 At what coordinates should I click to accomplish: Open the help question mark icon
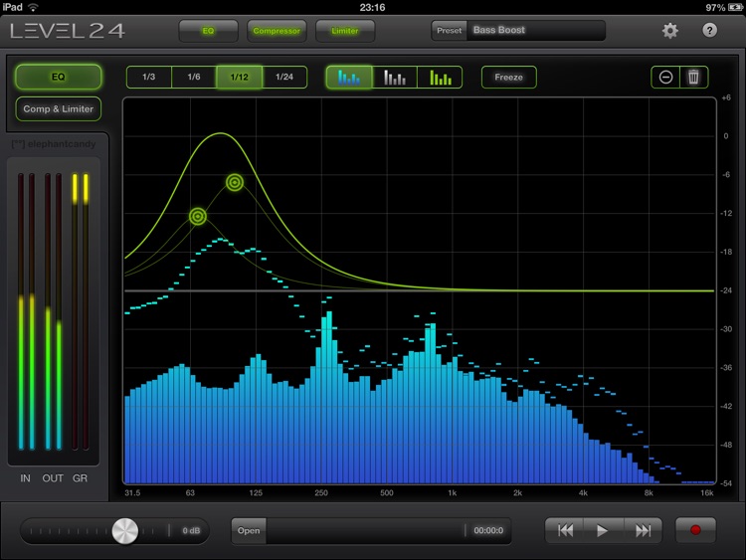coord(709,31)
